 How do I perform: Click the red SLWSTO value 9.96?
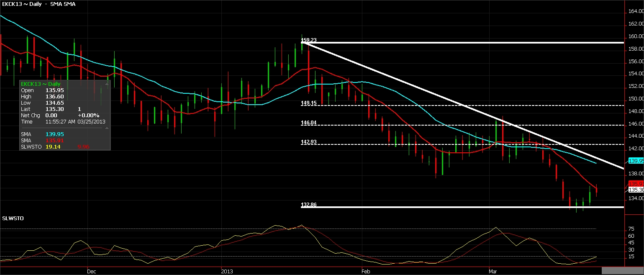tap(83, 147)
